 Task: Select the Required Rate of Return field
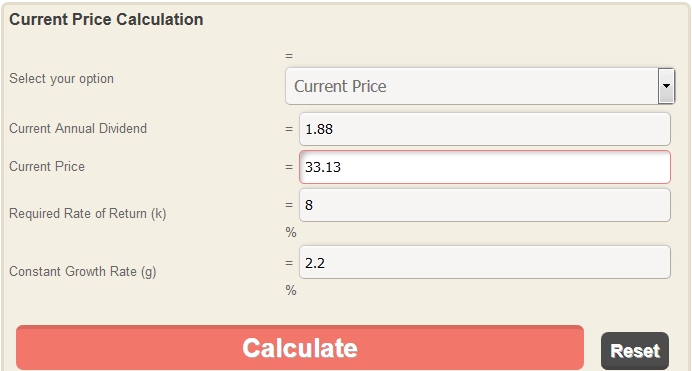[x=485, y=205]
